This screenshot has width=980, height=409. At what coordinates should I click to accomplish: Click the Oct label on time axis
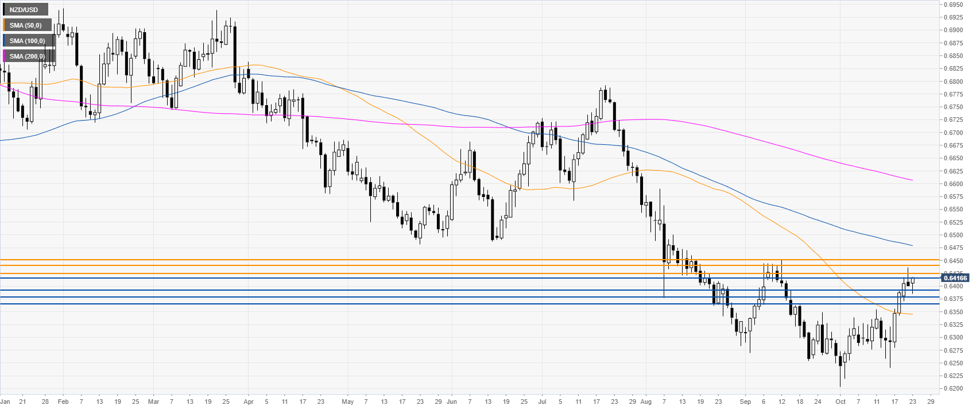coord(840,402)
